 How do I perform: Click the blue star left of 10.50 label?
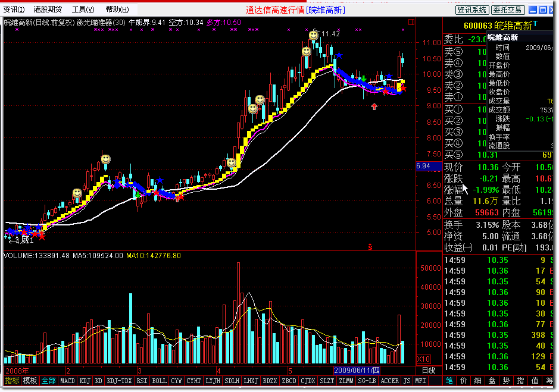coord(339,55)
